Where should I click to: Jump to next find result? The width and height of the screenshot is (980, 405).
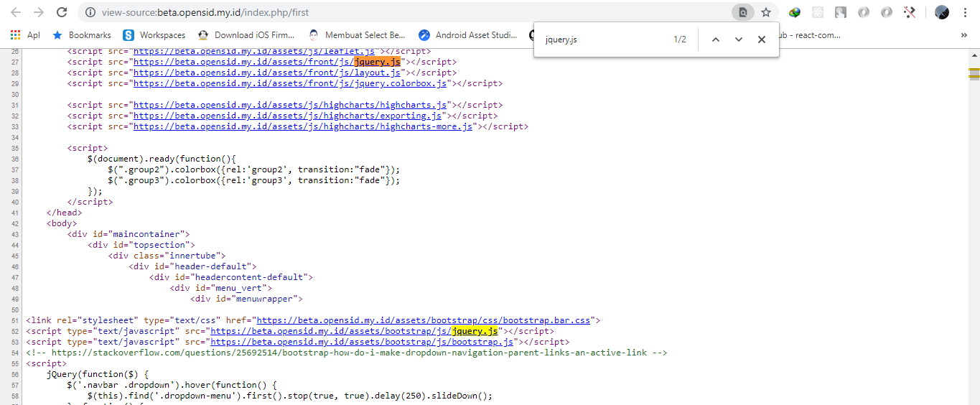(x=738, y=39)
